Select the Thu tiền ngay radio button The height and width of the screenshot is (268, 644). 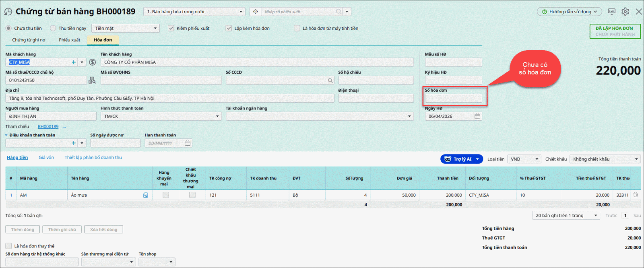click(x=53, y=28)
